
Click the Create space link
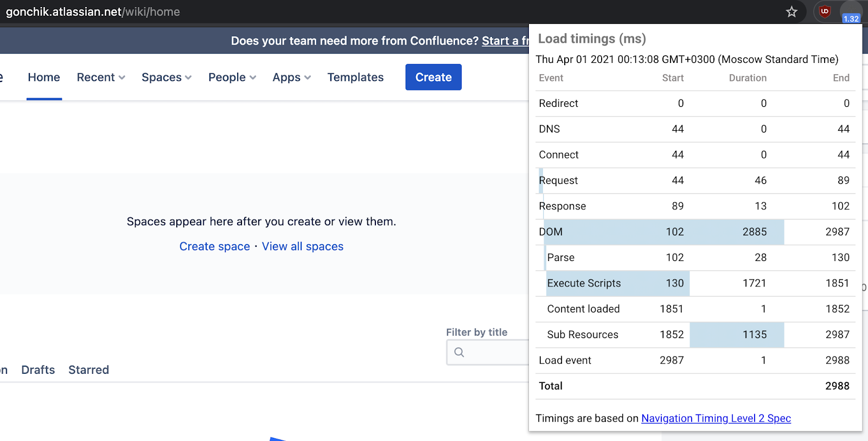click(214, 247)
